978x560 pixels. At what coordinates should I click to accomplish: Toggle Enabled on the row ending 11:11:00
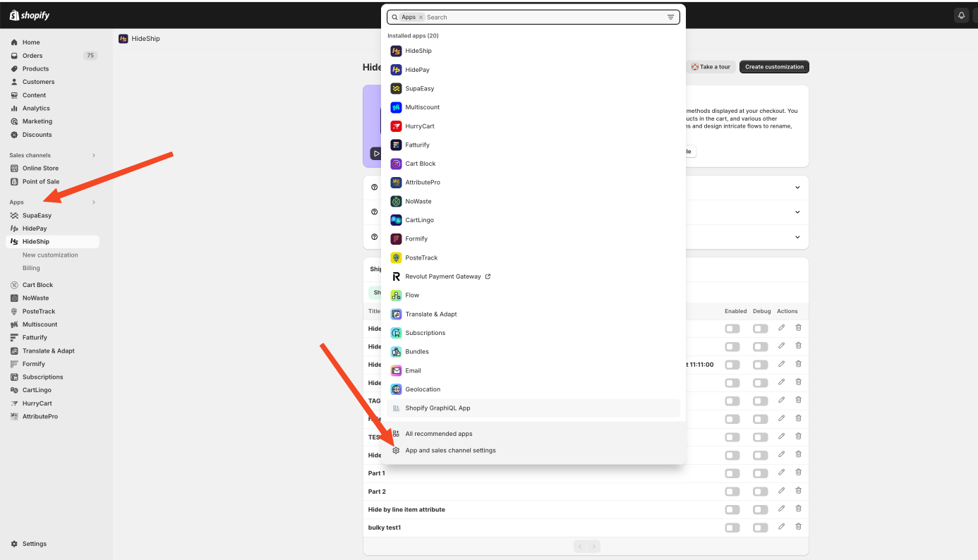coord(732,365)
